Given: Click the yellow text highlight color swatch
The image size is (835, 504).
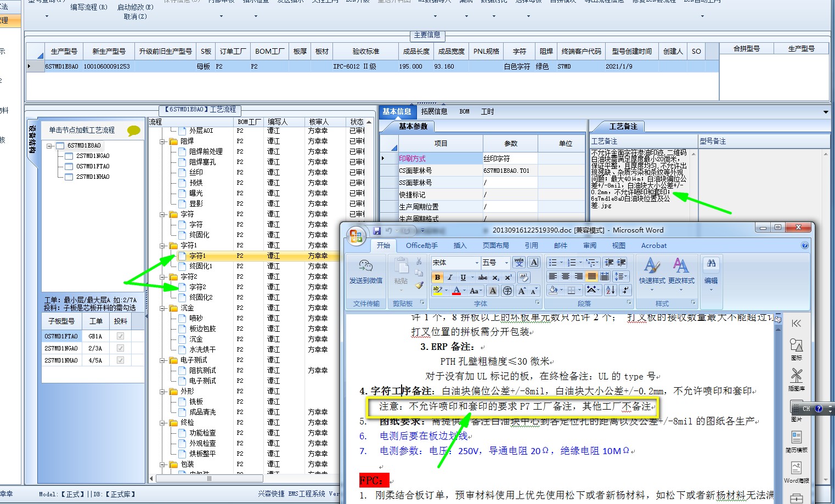Looking at the screenshot, I should (438, 291).
